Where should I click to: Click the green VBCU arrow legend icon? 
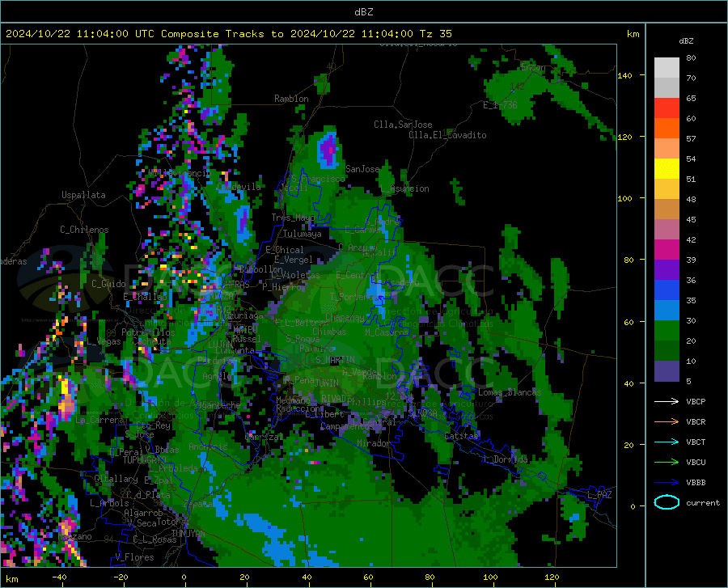click(667, 462)
